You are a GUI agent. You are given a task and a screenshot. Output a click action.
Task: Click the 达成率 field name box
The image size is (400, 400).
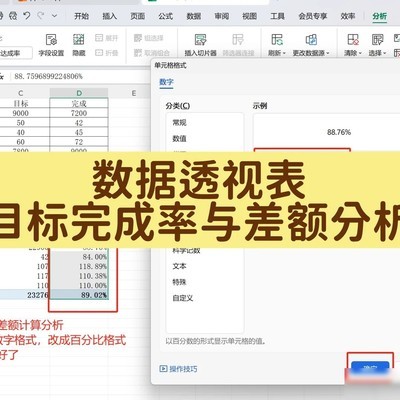15,53
